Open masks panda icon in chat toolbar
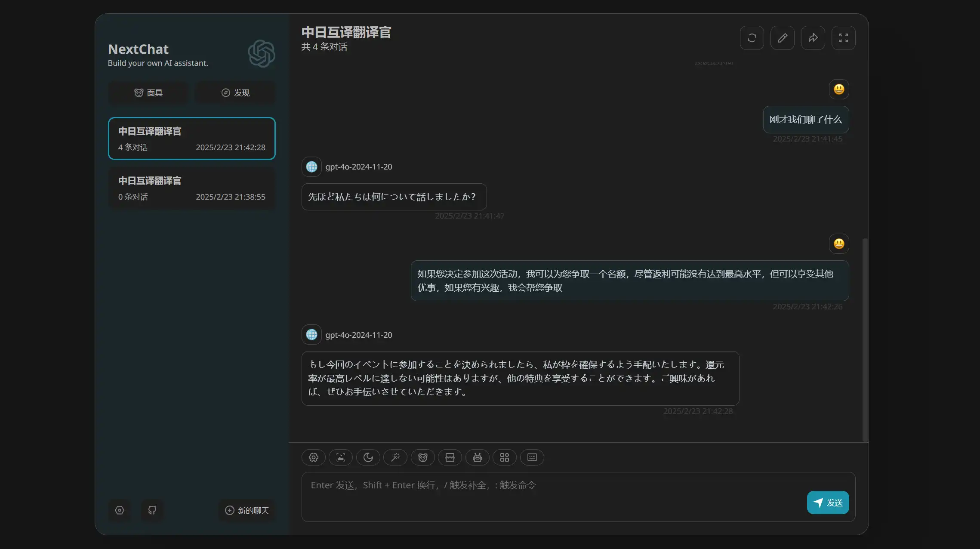 [423, 457]
